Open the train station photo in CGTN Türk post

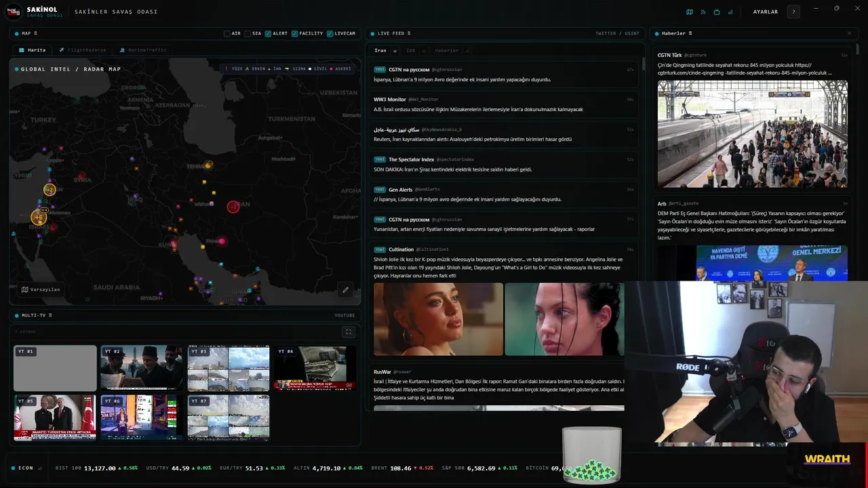coord(753,134)
